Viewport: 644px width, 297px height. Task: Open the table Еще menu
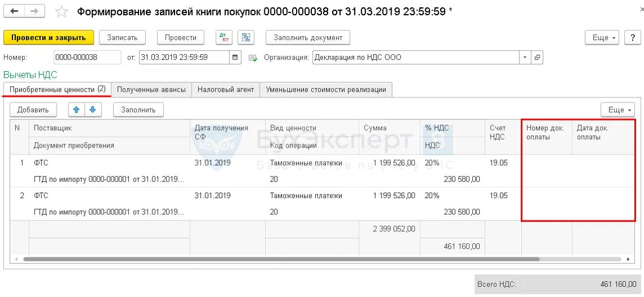pos(618,110)
